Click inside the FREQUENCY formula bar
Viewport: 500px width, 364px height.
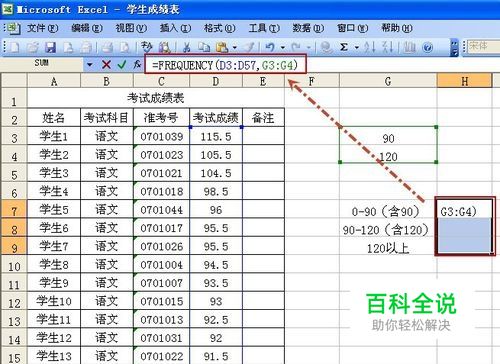pos(225,64)
